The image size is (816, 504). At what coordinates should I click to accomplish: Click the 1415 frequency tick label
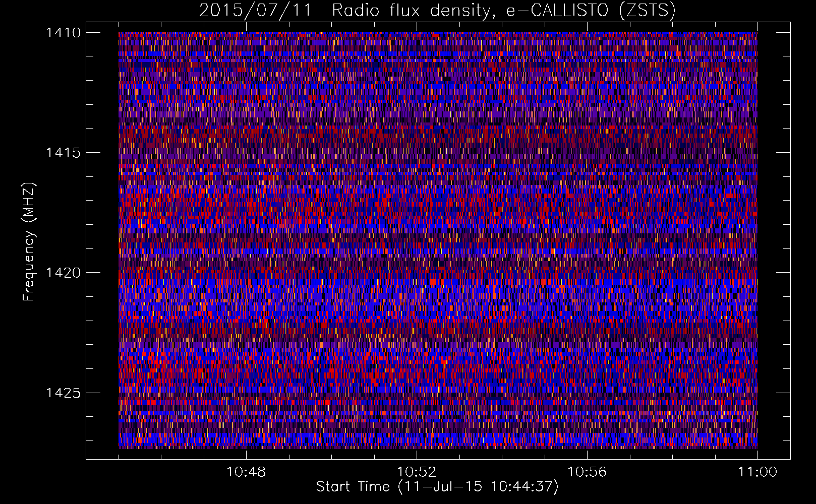pos(63,153)
